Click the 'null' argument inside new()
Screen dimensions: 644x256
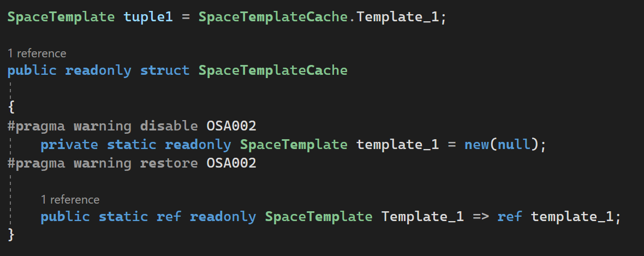pos(514,145)
